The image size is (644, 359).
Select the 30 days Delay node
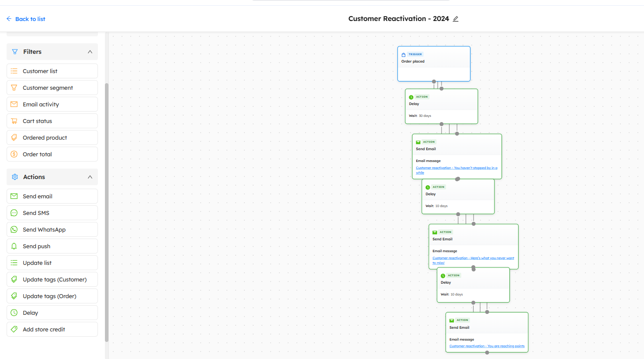coord(441,106)
